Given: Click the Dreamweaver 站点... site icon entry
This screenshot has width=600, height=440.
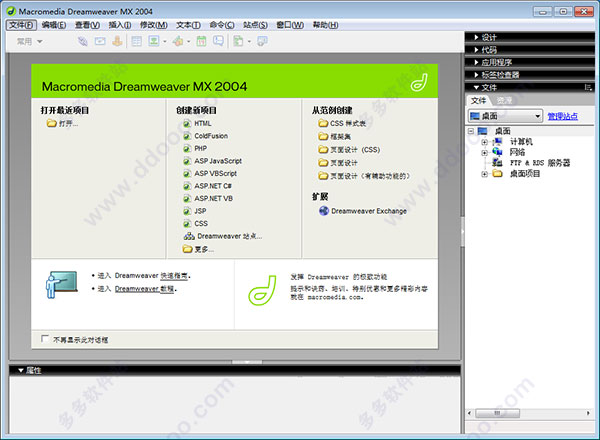Looking at the screenshot, I should point(223,236).
